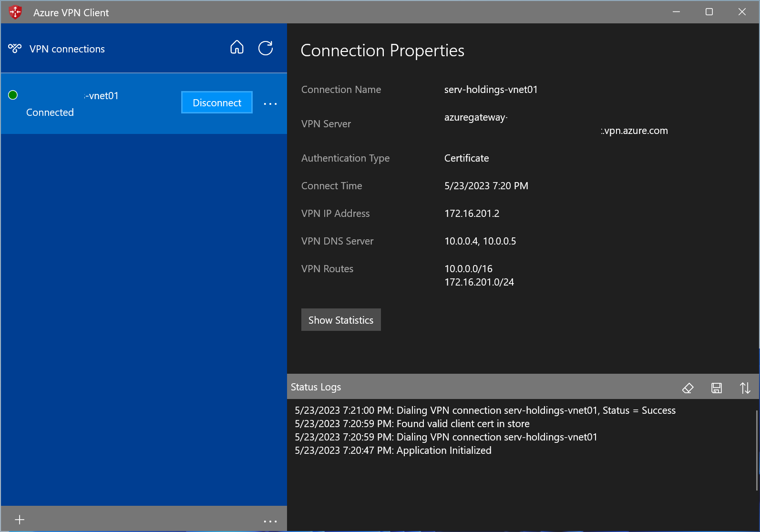The image size is (760, 532).
Task: Click the Status Logs header label
Action: click(316, 387)
